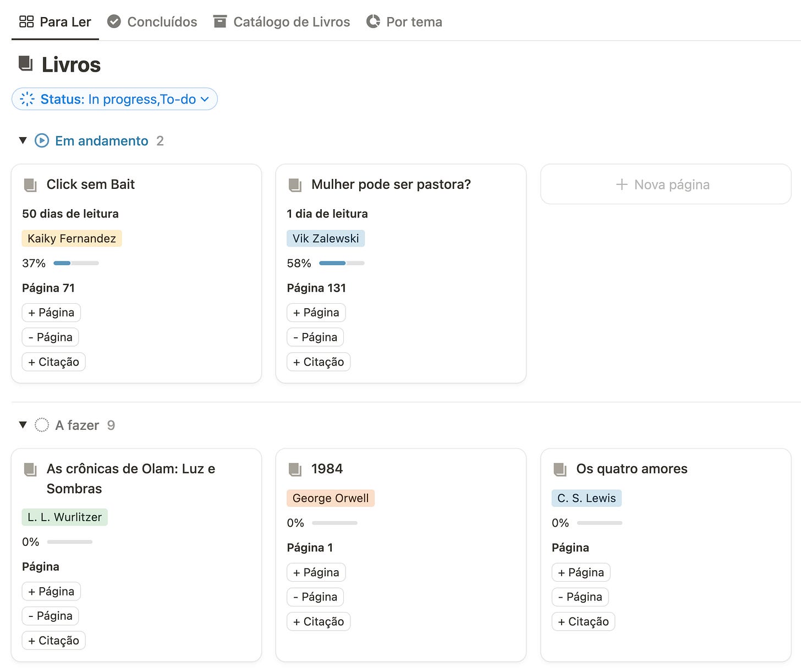Click the Livros heading book icon

(26, 64)
